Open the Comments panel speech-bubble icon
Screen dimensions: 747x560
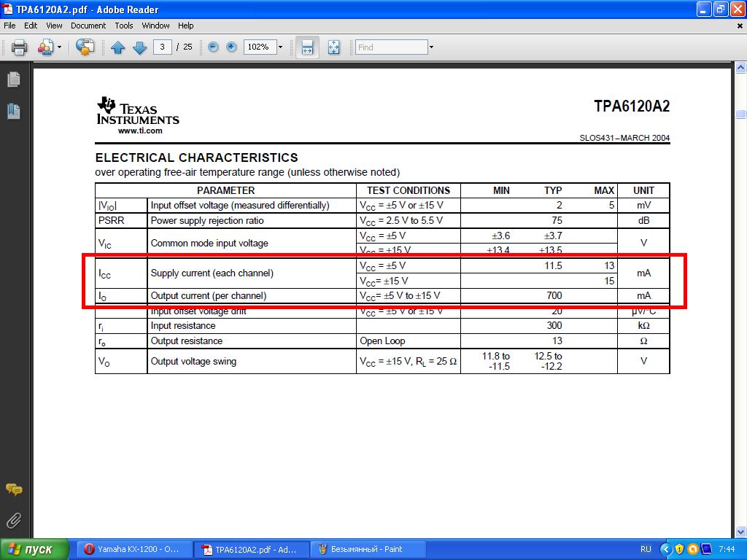14,489
